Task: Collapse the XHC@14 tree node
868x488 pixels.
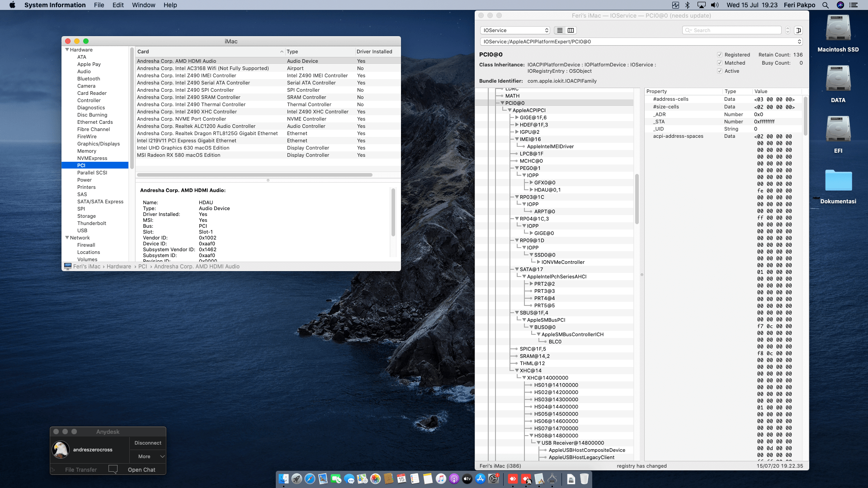Action: tap(517, 371)
